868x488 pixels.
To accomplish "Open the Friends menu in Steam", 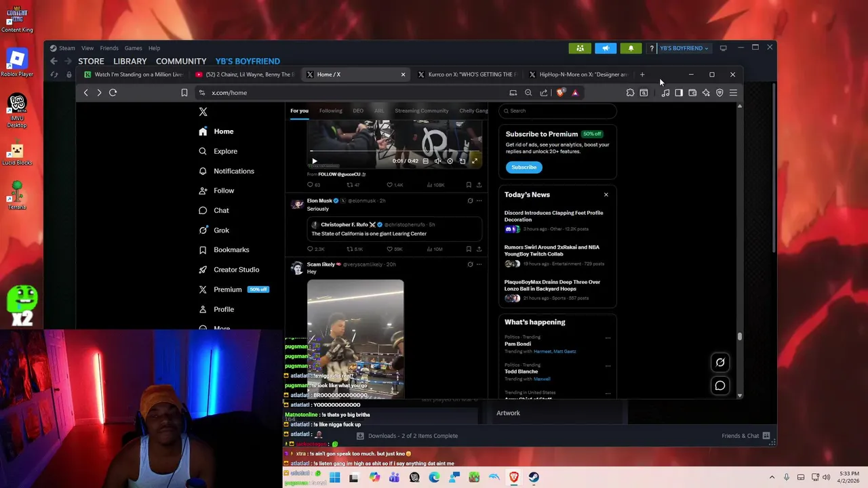I will (109, 48).
